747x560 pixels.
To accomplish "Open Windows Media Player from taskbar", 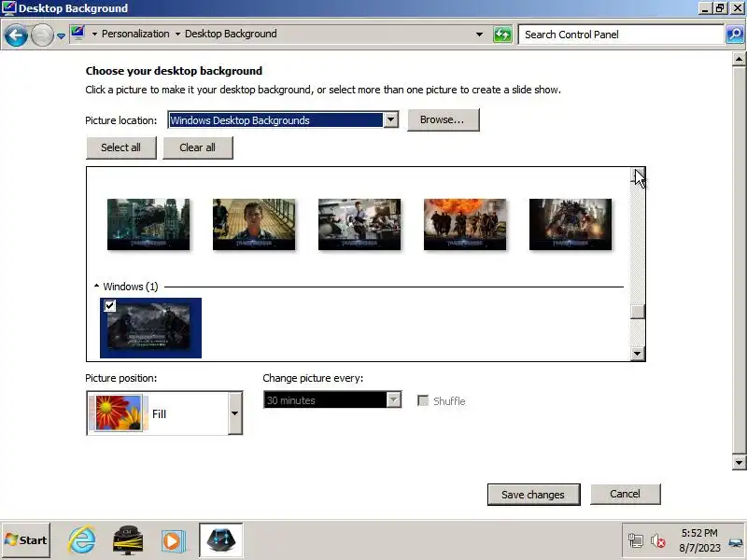I will (x=173, y=541).
